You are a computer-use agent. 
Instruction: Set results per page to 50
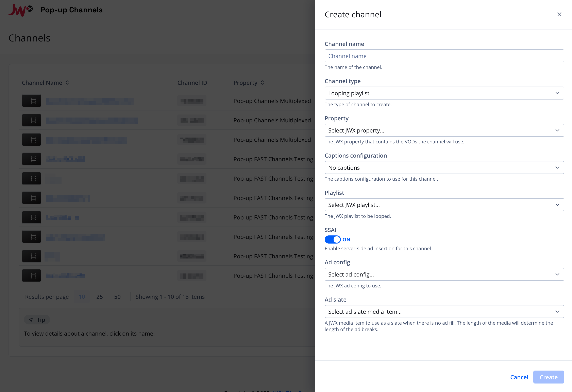117,297
